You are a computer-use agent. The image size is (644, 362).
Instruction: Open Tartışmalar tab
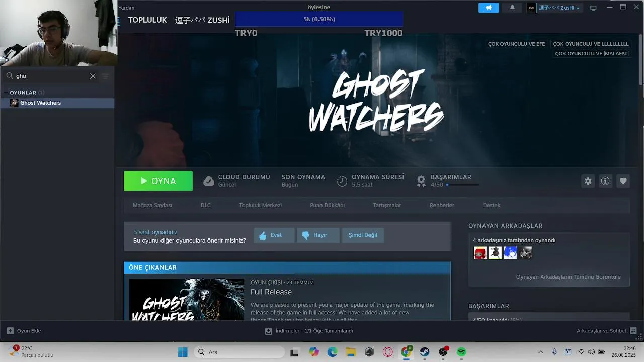pyautogui.click(x=387, y=205)
